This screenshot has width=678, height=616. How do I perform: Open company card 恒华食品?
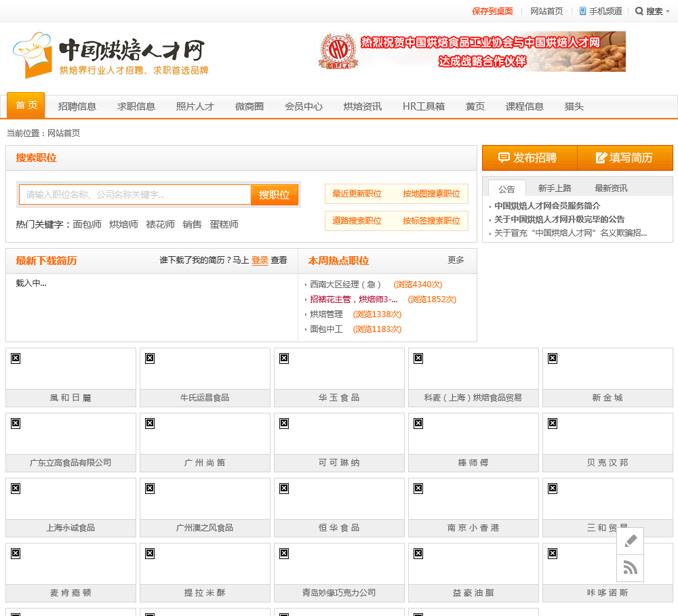pos(340,508)
